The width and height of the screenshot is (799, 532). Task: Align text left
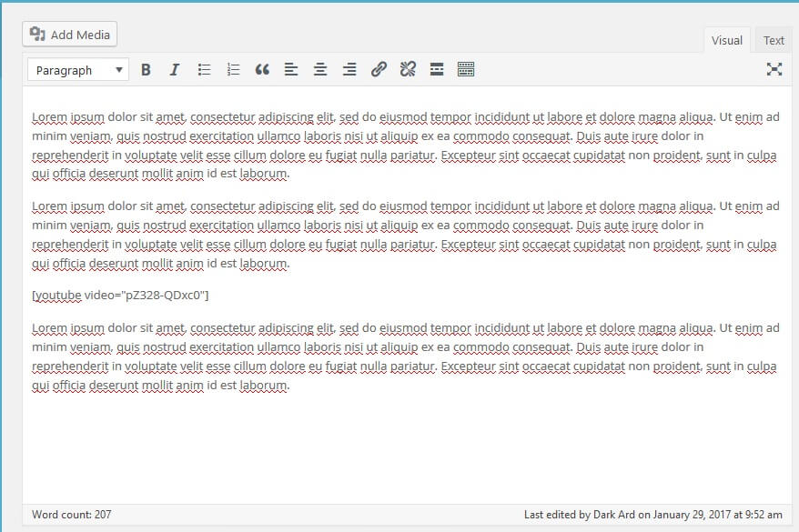tap(291, 70)
